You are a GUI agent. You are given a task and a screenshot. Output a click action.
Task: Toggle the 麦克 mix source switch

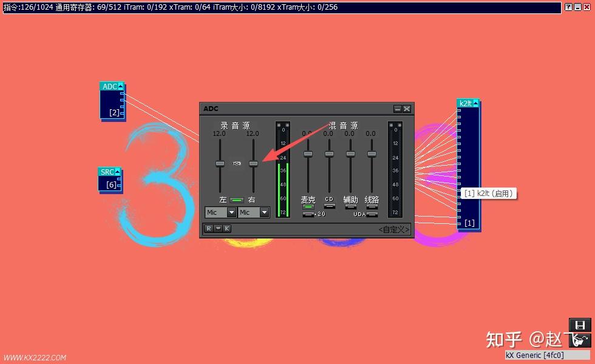[x=308, y=207]
